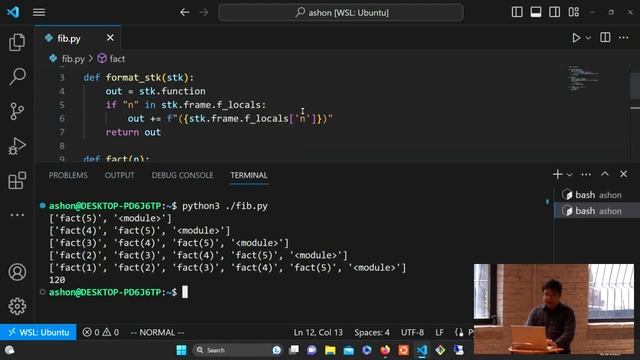Switch to the DEBUG CONSOLE tab
Screen dimensions: 640x360
182,175
